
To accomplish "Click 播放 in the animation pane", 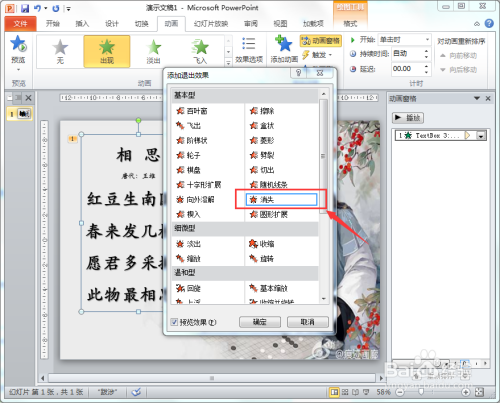I will pos(408,118).
